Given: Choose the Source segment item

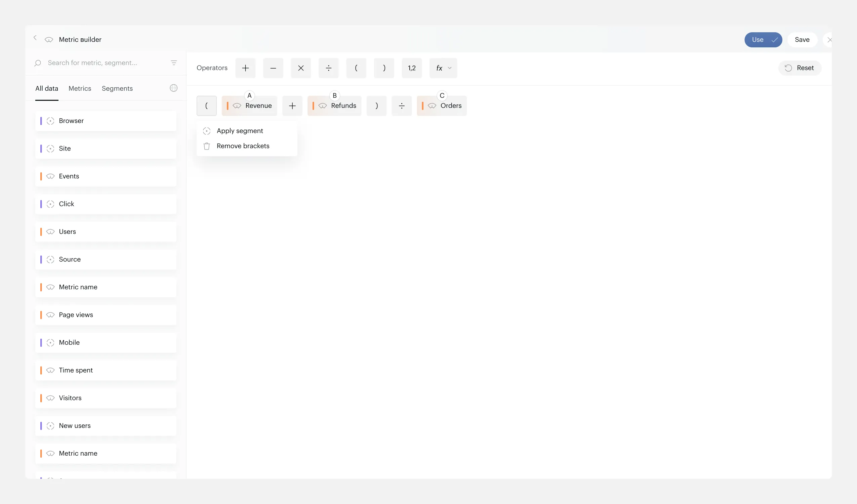Looking at the screenshot, I should (106, 259).
